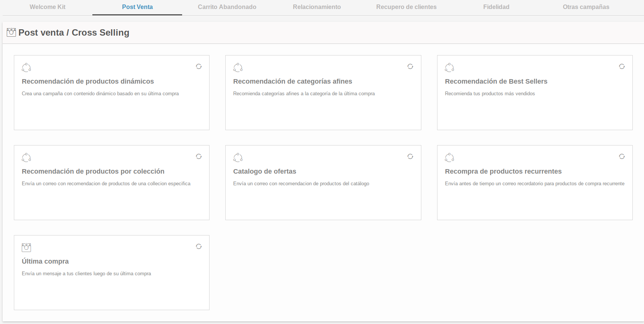The width and height of the screenshot is (644, 324).
Task: Click recommendation icon on productos recurrentes card
Action: pos(449,157)
